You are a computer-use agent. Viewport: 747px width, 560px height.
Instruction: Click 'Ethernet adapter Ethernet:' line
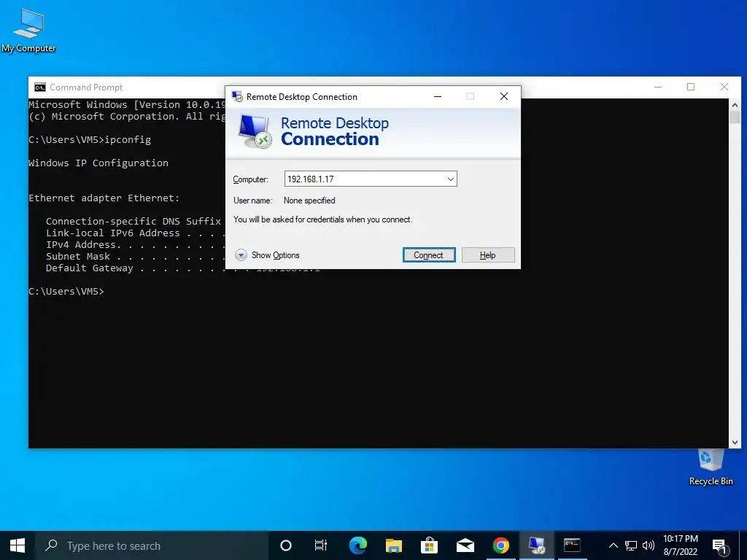point(104,198)
